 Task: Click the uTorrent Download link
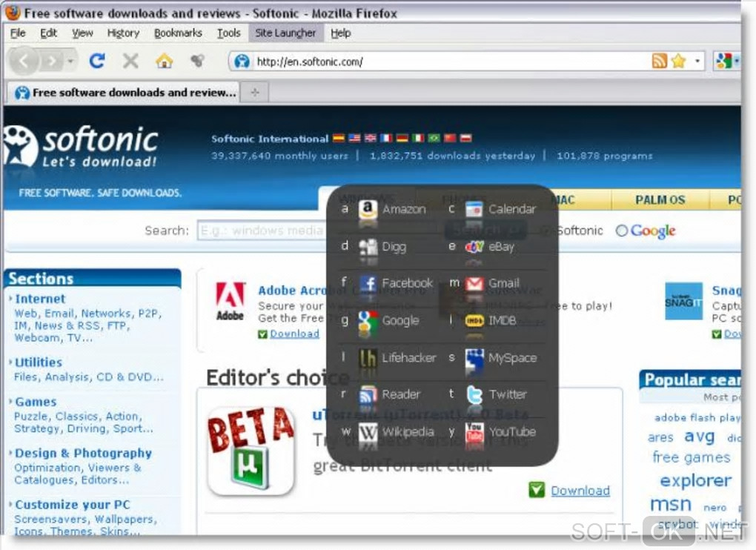580,491
